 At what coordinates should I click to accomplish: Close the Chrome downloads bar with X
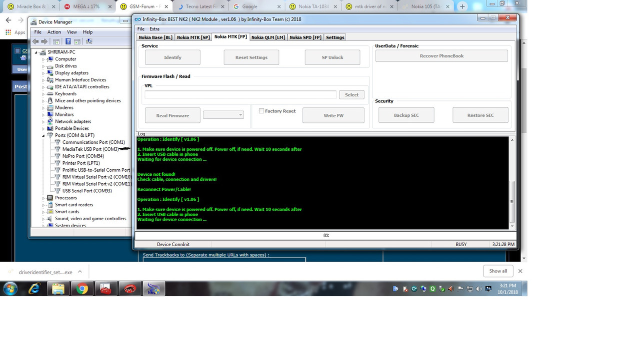coord(520,271)
